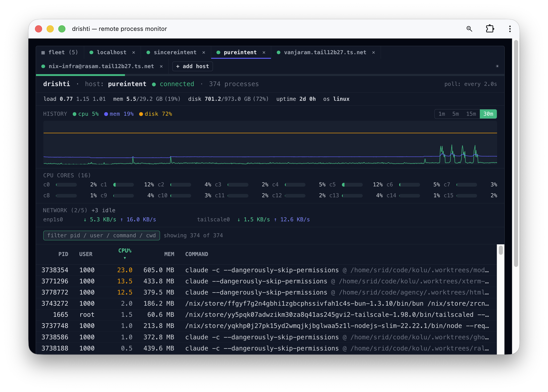This screenshot has height=392, width=548.
Task: Select process row PID 3738586
Action: point(266,337)
